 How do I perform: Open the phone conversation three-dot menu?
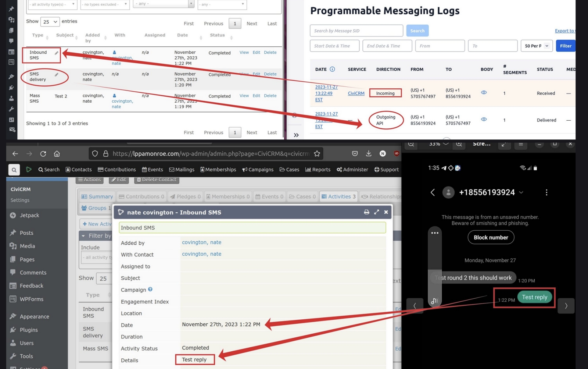546,192
